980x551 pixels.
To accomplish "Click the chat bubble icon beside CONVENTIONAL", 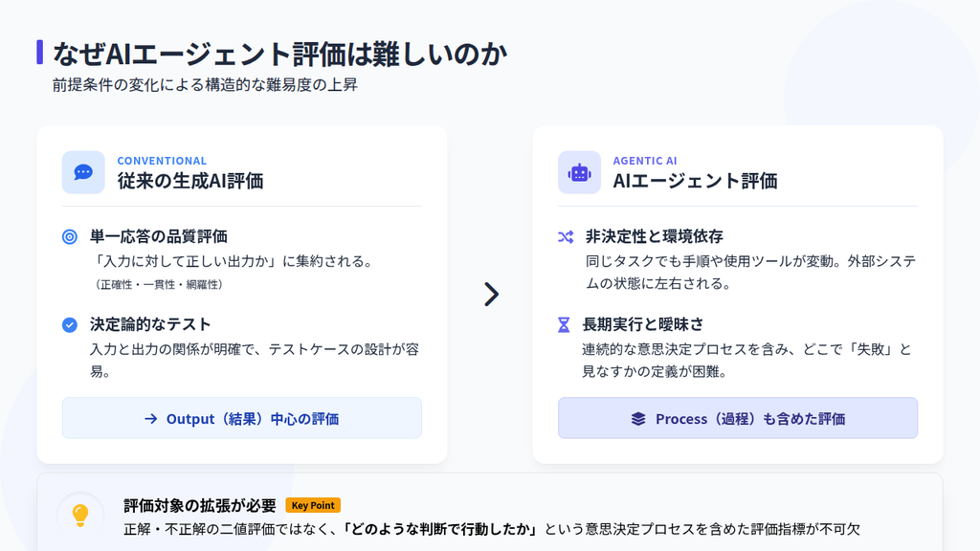I will (x=82, y=172).
